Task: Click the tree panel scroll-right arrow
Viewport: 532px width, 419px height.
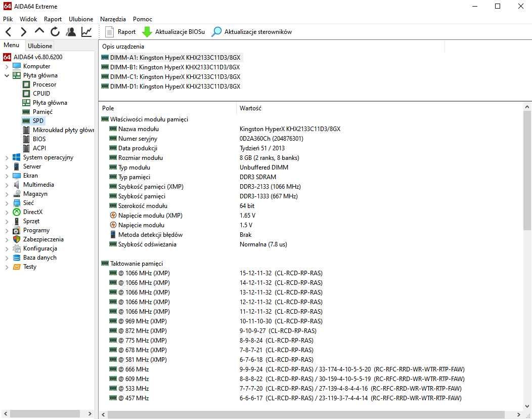Action: pos(90,413)
